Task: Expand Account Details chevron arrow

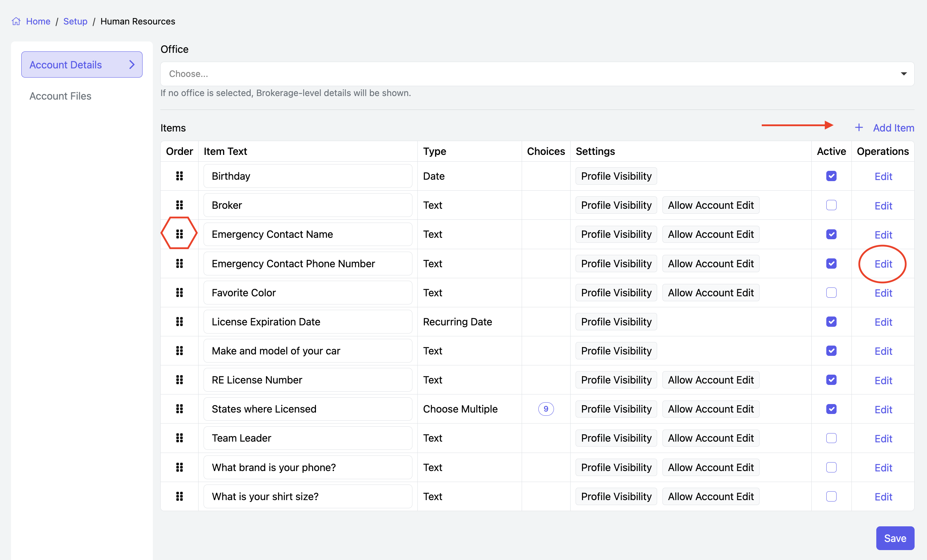Action: [x=132, y=65]
